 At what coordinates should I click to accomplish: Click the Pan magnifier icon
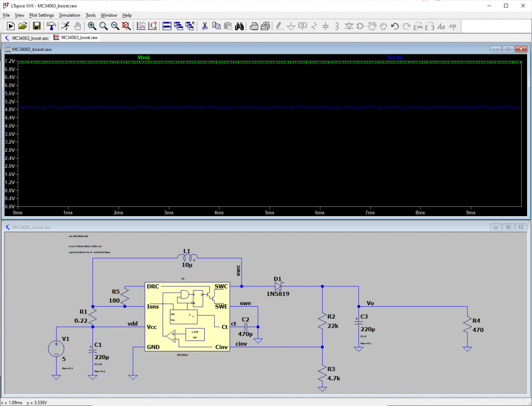tap(103, 26)
